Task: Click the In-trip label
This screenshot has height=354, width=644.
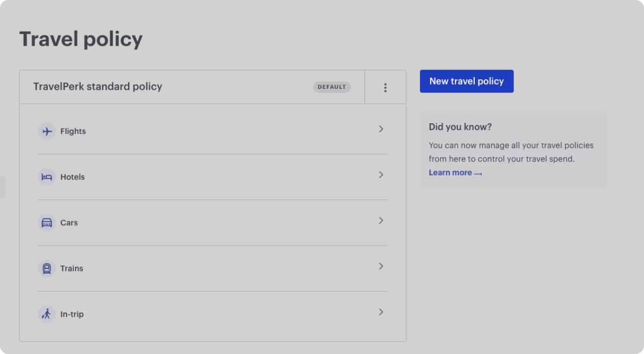Action: click(72, 314)
